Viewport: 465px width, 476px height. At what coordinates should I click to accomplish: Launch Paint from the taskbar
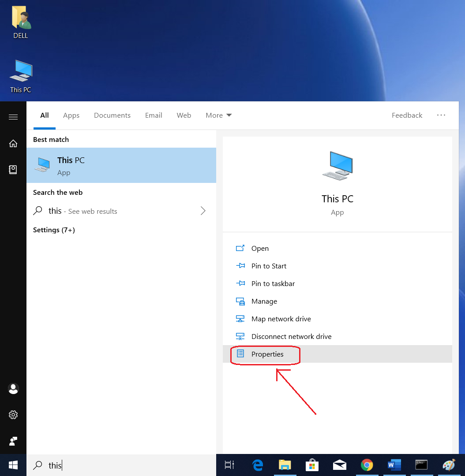pyautogui.click(x=449, y=465)
